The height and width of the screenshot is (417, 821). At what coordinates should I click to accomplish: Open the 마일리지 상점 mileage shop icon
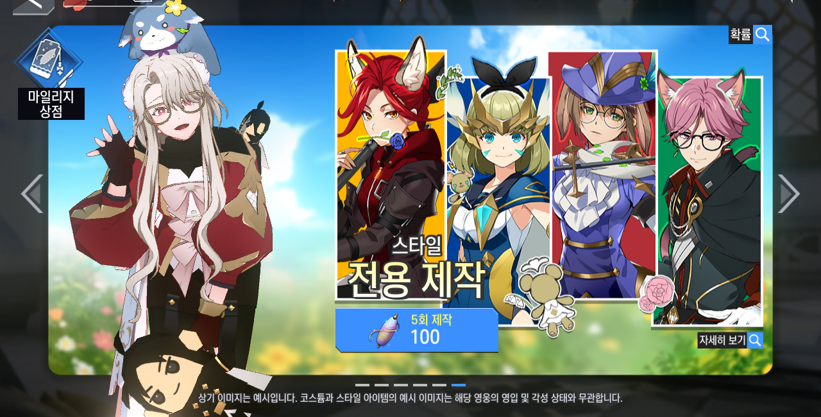point(49,58)
